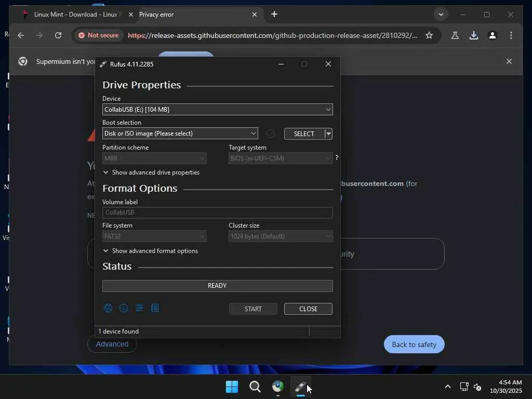The image size is (532, 399).
Task: Click the Target system help question mark
Action: [337, 157]
